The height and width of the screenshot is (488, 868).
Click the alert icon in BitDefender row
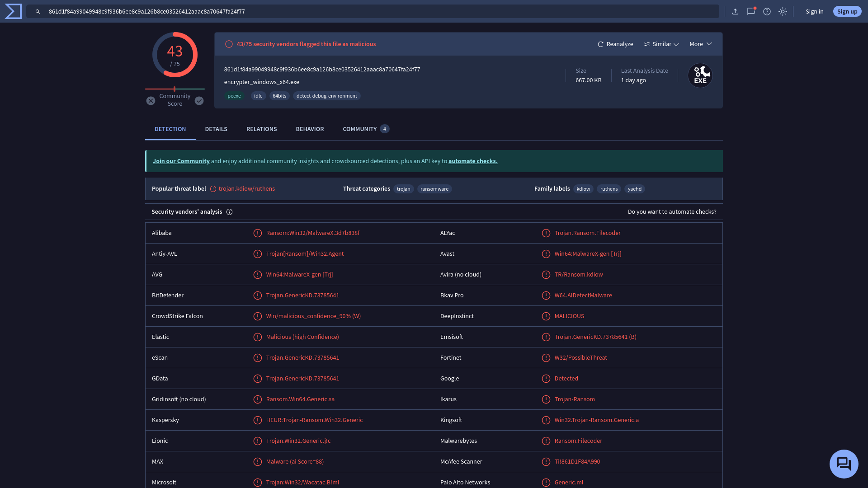[x=258, y=296]
